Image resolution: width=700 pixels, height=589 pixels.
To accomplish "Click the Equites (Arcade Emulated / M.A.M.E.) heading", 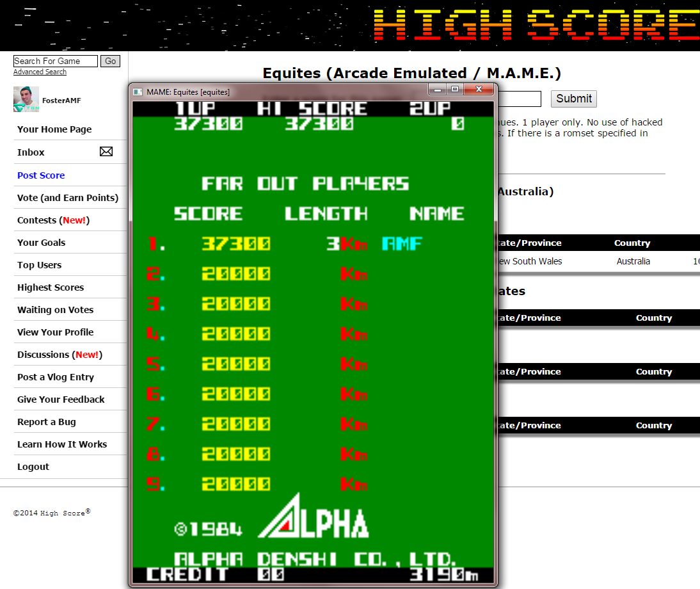I will tap(411, 73).
